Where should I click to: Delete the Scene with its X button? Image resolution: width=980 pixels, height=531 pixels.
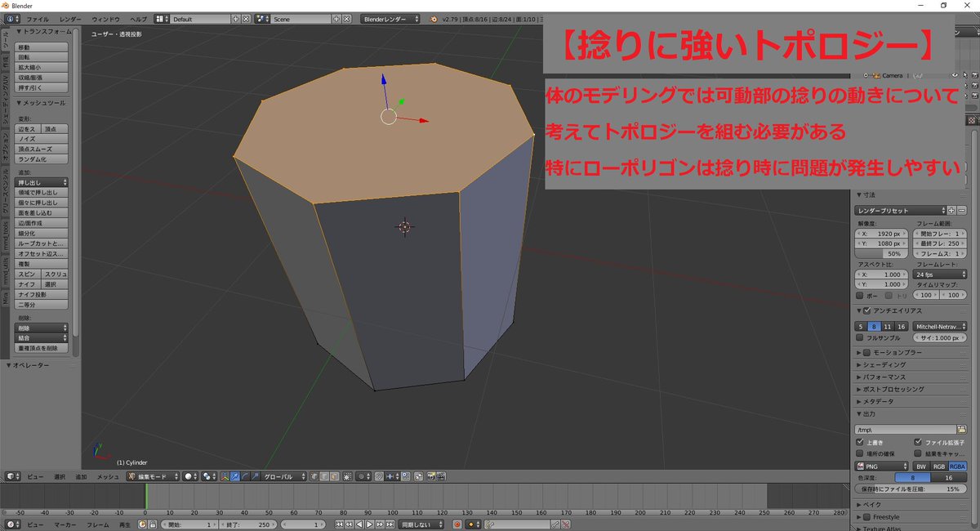346,18
